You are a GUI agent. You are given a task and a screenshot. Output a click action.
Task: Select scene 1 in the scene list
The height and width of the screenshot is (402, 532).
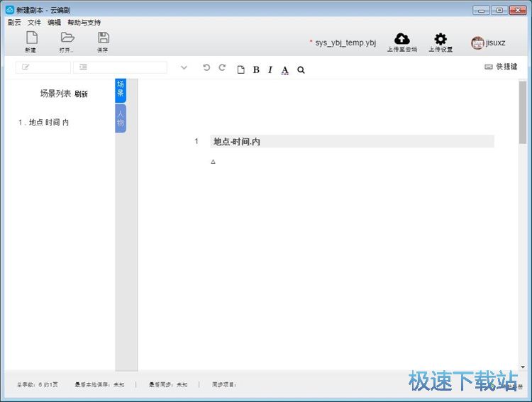coord(44,123)
